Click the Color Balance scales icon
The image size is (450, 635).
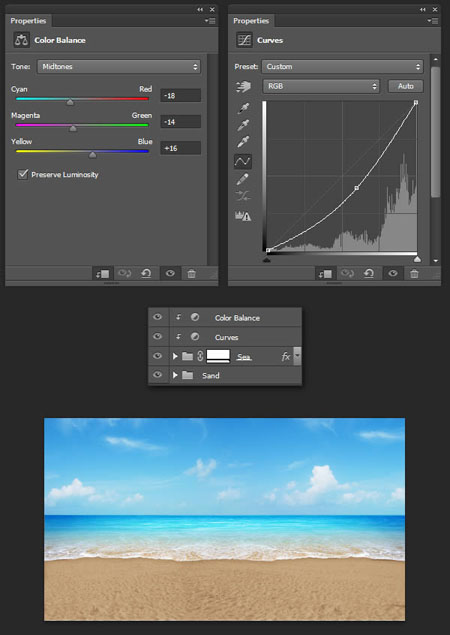click(x=21, y=40)
